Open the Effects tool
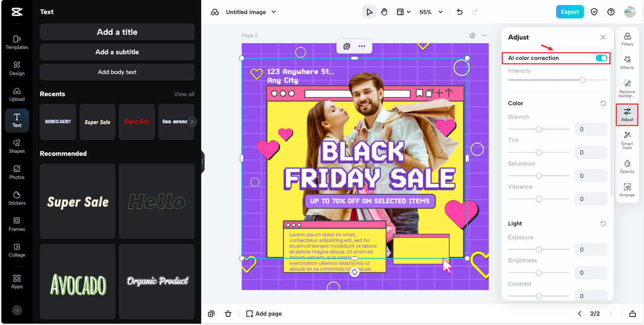This screenshot has width=644, height=325. pyautogui.click(x=627, y=63)
